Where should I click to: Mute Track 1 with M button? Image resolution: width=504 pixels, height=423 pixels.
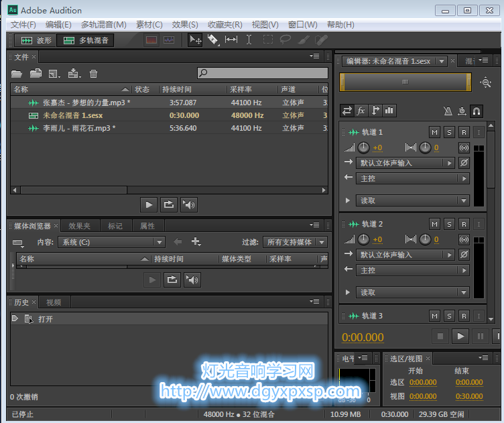pyautogui.click(x=434, y=133)
